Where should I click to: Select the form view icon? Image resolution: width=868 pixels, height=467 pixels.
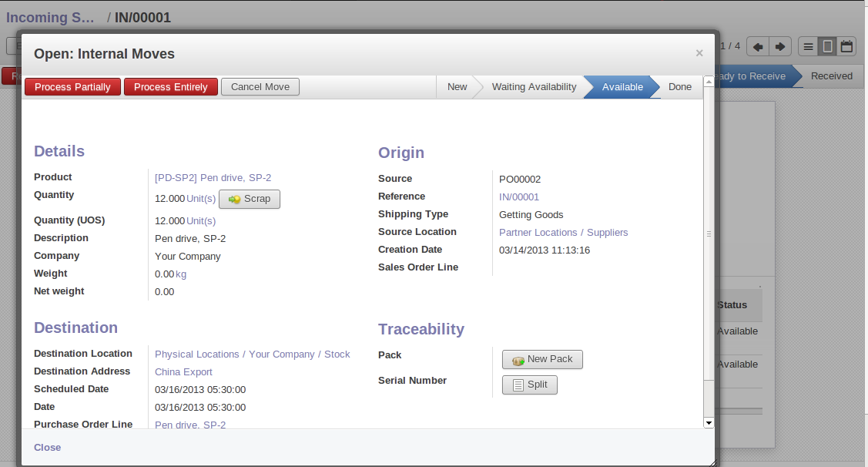827,46
